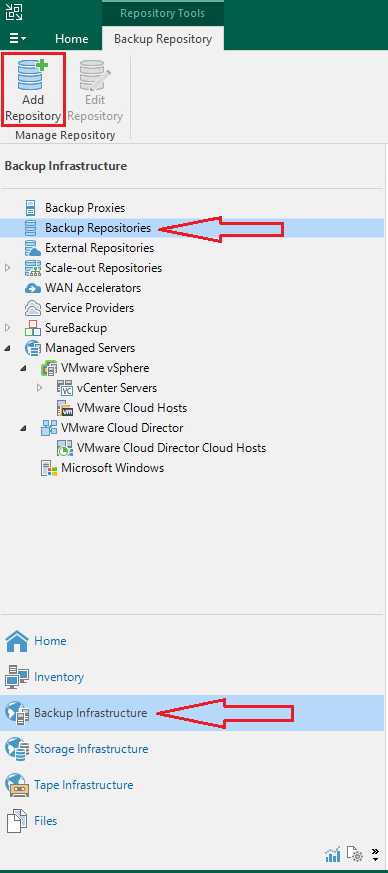Screen dimensions: 388x873
Task: Select the VMware Cloud Hosts item
Action: click(132, 408)
